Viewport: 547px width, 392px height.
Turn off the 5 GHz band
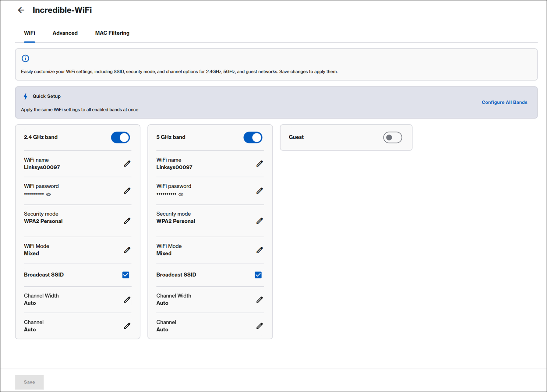[253, 137]
